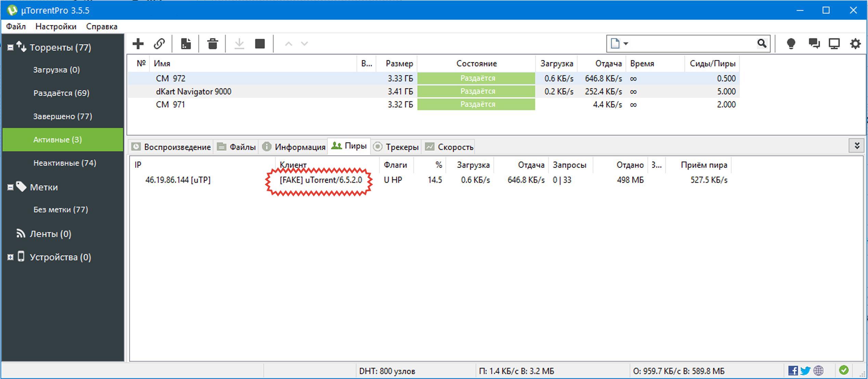Click the Facebook icon in the status bar
868x379 pixels.
793,370
